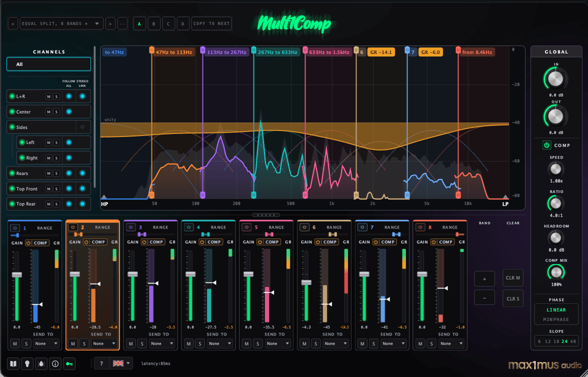Image resolution: width=588 pixels, height=377 pixels.
Task: Select MINPHASE phase mode
Action: pyautogui.click(x=556, y=319)
